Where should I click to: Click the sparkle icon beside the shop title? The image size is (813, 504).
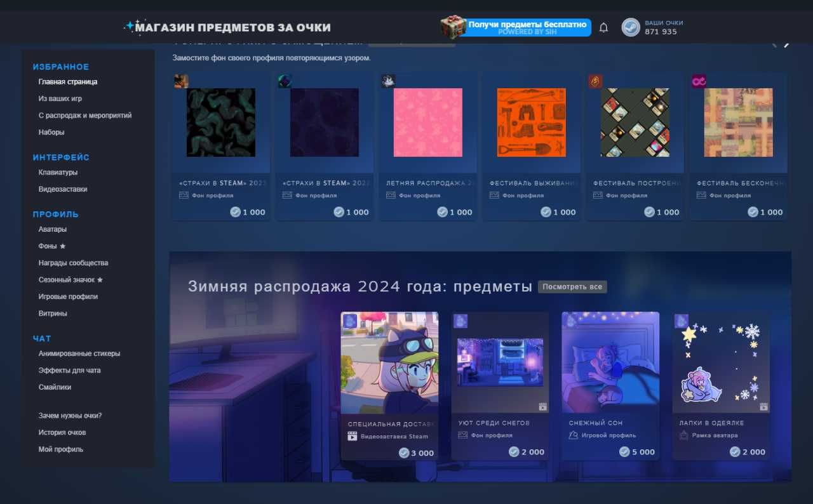pos(130,26)
